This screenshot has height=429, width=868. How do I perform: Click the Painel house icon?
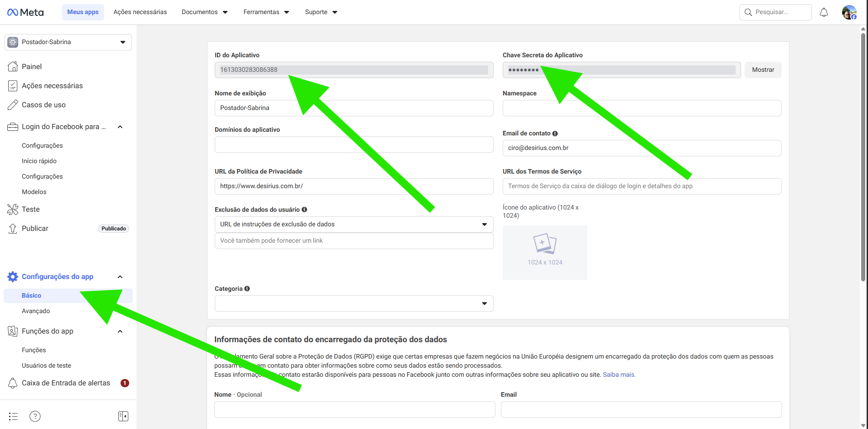[x=13, y=66]
